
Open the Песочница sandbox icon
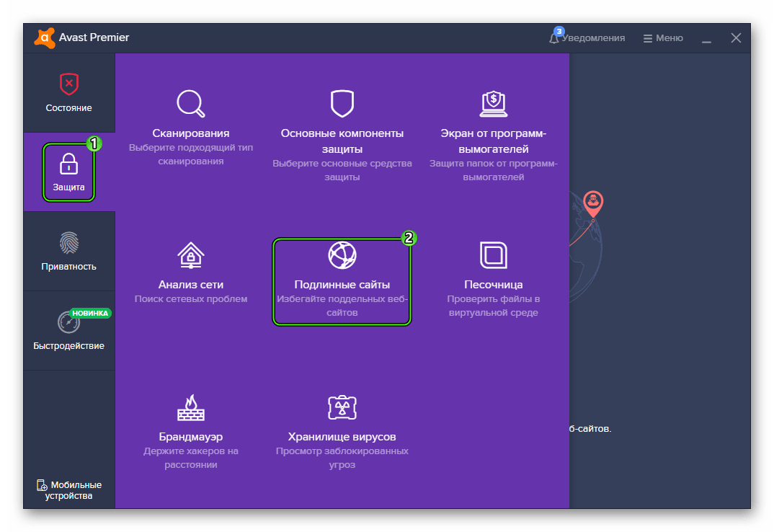click(x=494, y=255)
